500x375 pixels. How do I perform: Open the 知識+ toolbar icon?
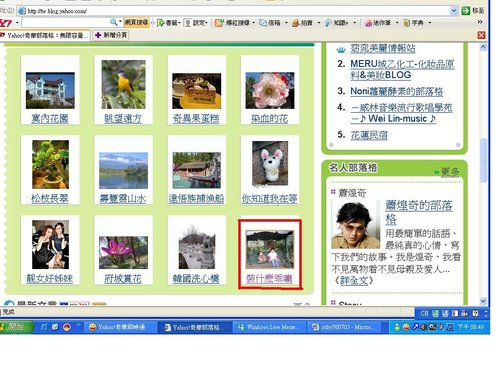[328, 23]
